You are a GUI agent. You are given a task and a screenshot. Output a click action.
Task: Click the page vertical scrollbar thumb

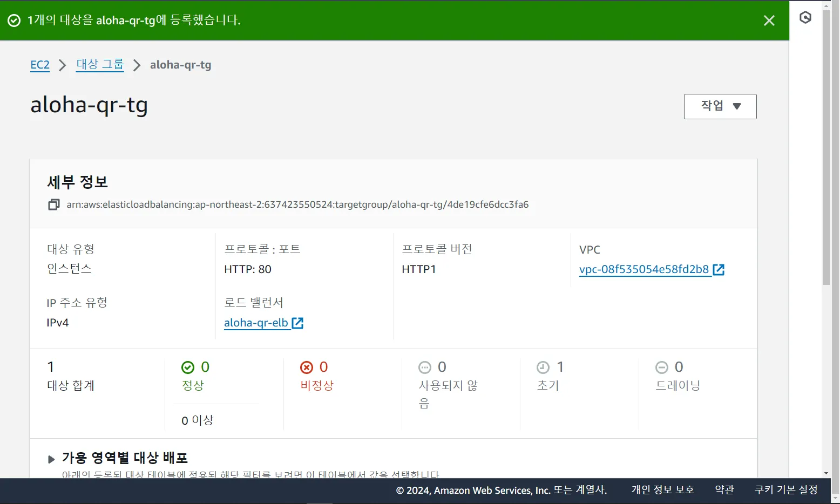pos(826,147)
